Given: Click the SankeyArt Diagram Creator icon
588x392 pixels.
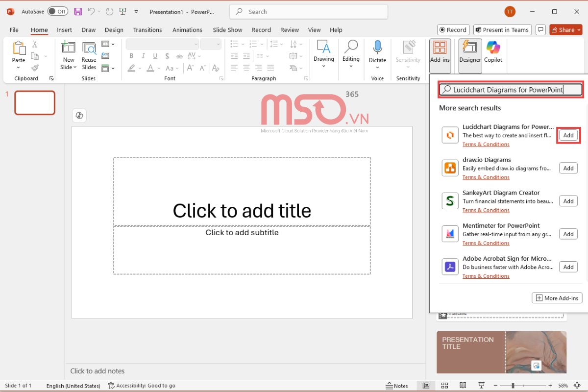Looking at the screenshot, I should [450, 201].
